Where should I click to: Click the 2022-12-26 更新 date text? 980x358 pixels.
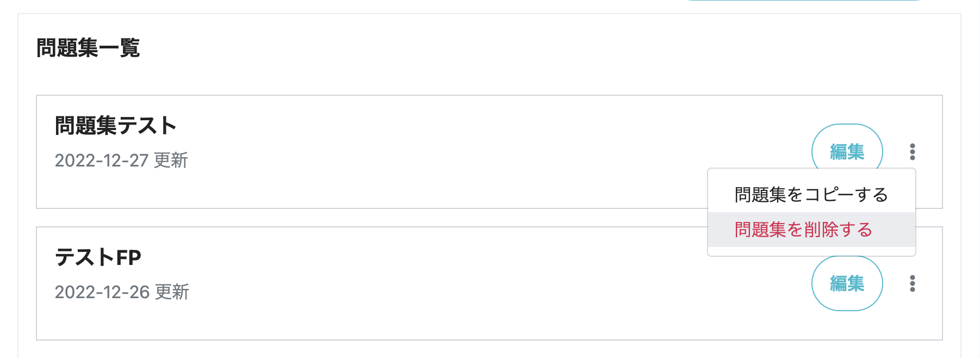[122, 292]
